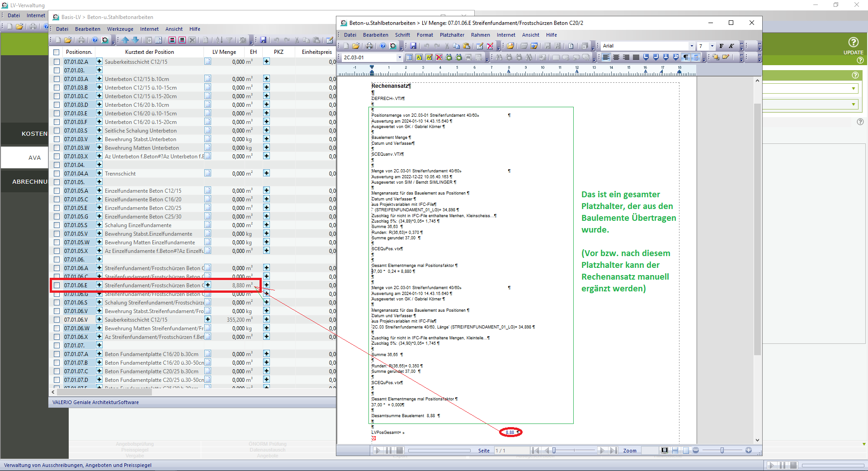The width and height of the screenshot is (868, 471).
Task: Open the Platzhalter menu
Action: pos(452,35)
